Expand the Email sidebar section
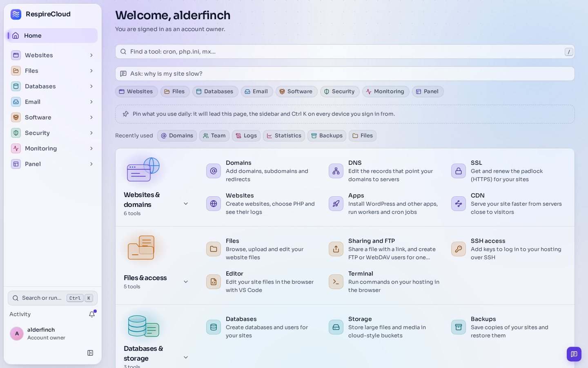Screen dimensions: 588x368 (x=52, y=102)
